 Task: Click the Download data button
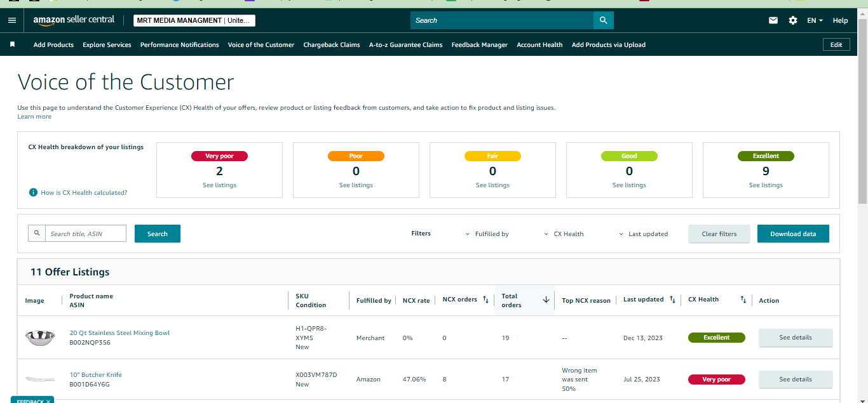[x=793, y=234]
